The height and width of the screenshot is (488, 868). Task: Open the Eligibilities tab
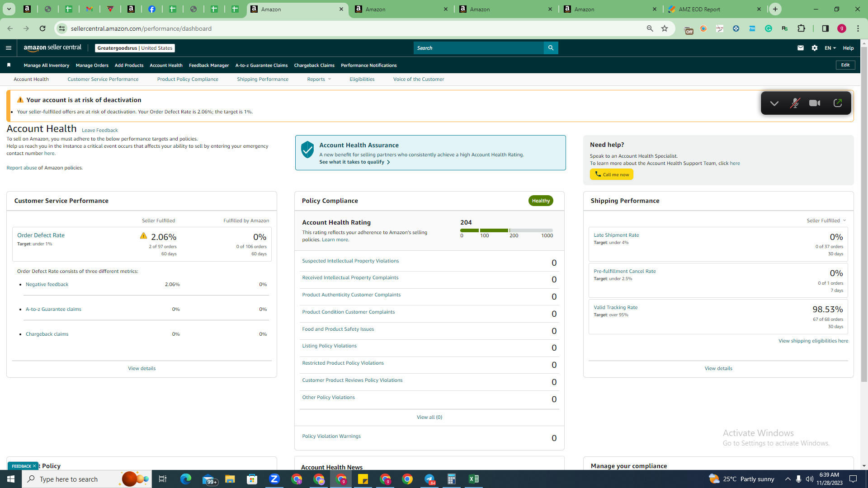click(362, 79)
